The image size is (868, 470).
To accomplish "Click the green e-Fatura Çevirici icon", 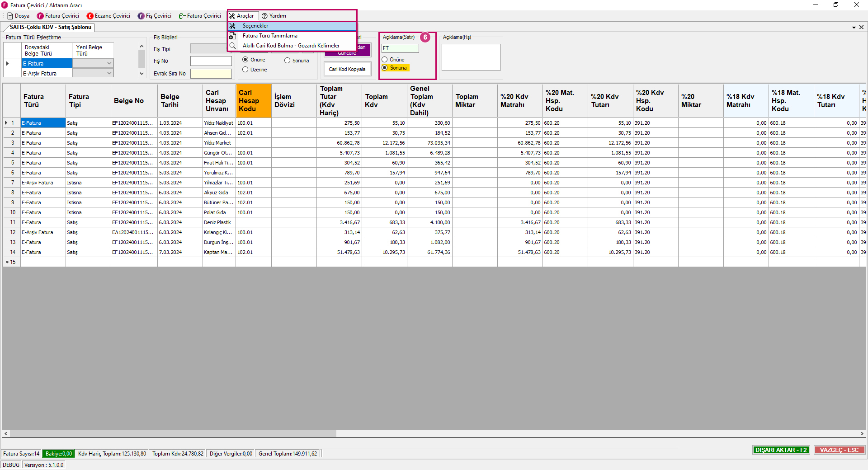I will tap(182, 16).
